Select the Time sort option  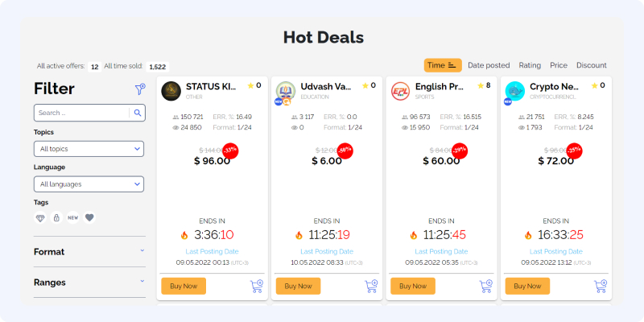point(443,65)
